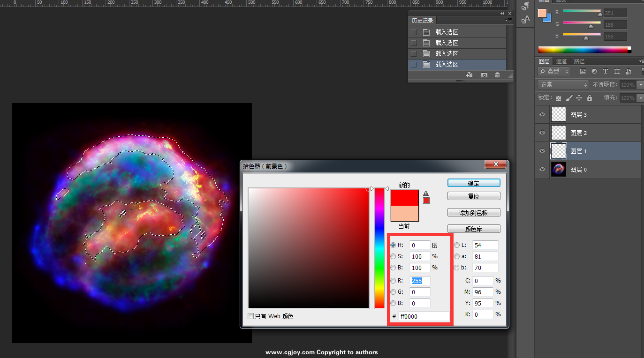Lock layer position with move icon
This screenshot has width=644, height=358.
579,98
